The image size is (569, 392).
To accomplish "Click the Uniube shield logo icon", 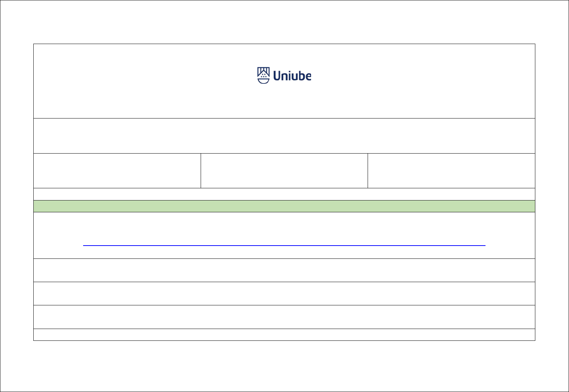I will point(263,75).
